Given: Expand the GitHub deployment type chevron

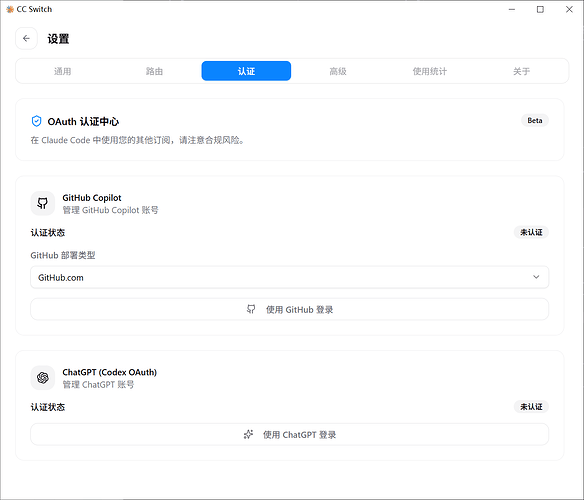Looking at the screenshot, I should (x=536, y=277).
